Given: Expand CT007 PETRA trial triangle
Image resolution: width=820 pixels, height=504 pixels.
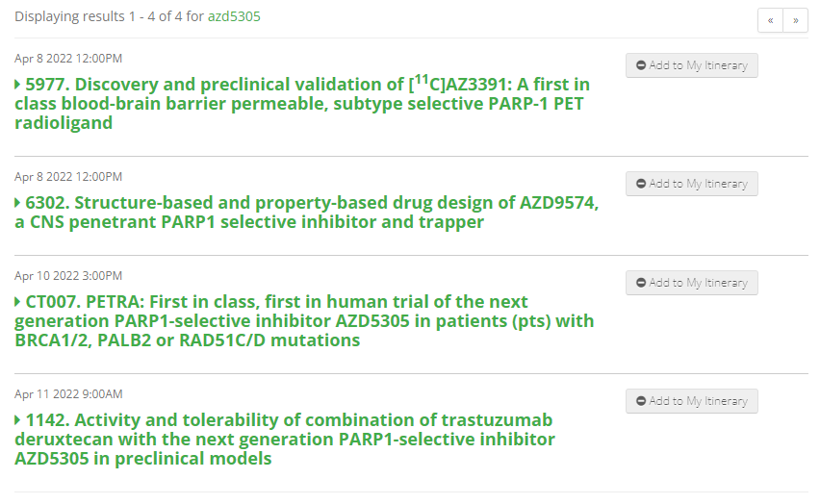Looking at the screenshot, I should pos(18,302).
